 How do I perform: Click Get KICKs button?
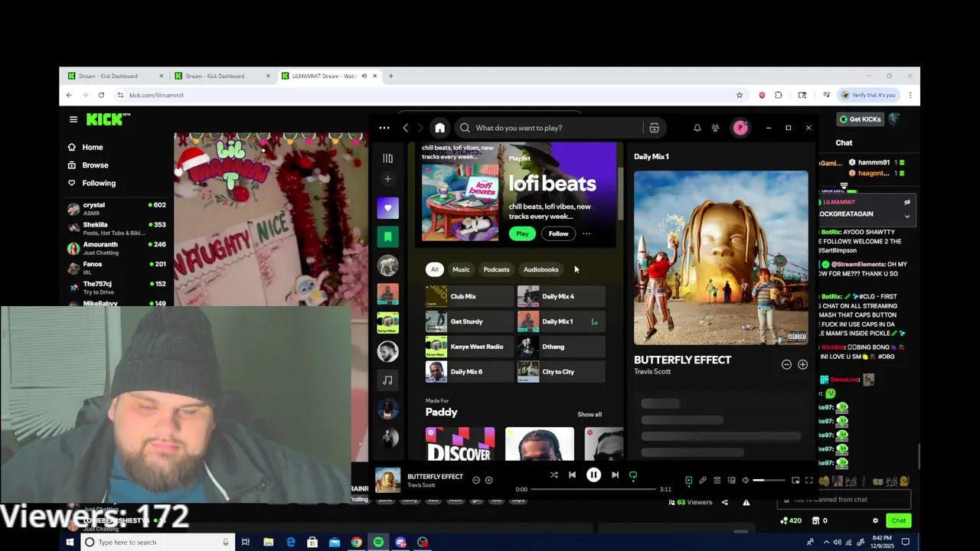(x=861, y=119)
